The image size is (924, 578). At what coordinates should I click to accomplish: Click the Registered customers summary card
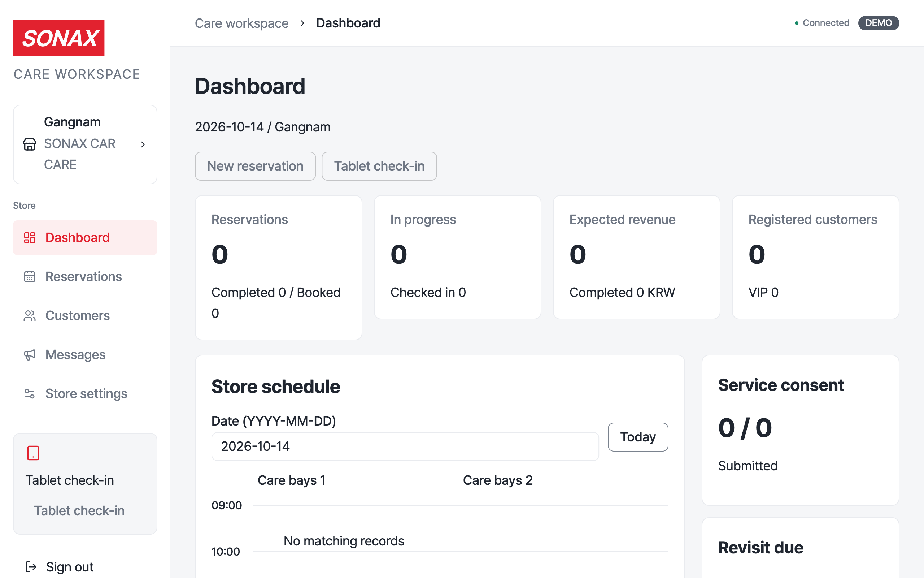point(816,257)
